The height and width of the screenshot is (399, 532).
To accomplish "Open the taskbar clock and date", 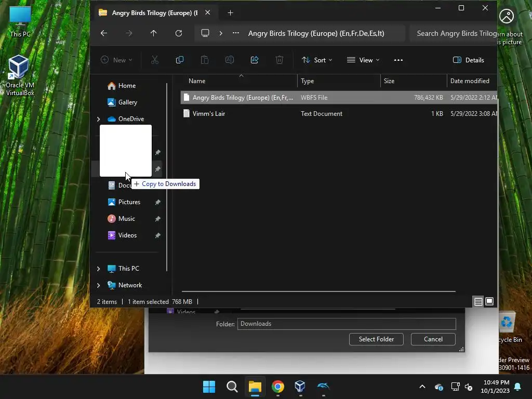I will (495, 387).
